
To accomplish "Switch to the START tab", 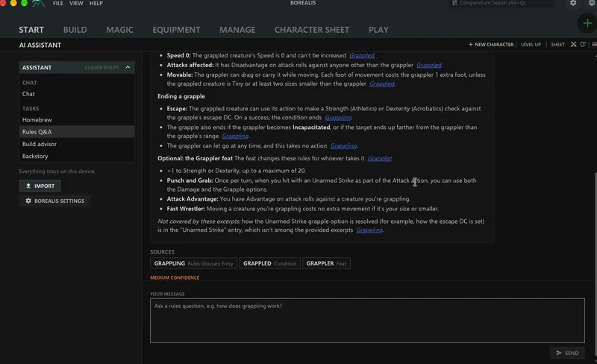I will [31, 30].
